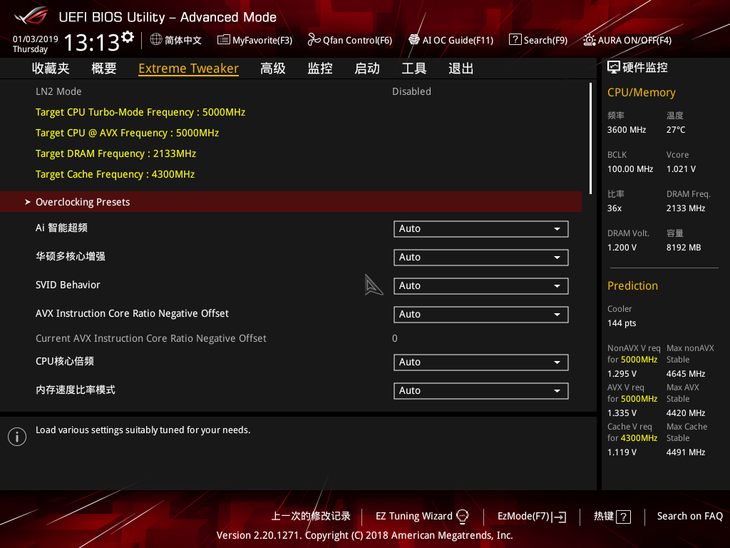Toggle AURA ON/OFF light icon
This screenshot has height=548, width=730.
(589, 40)
